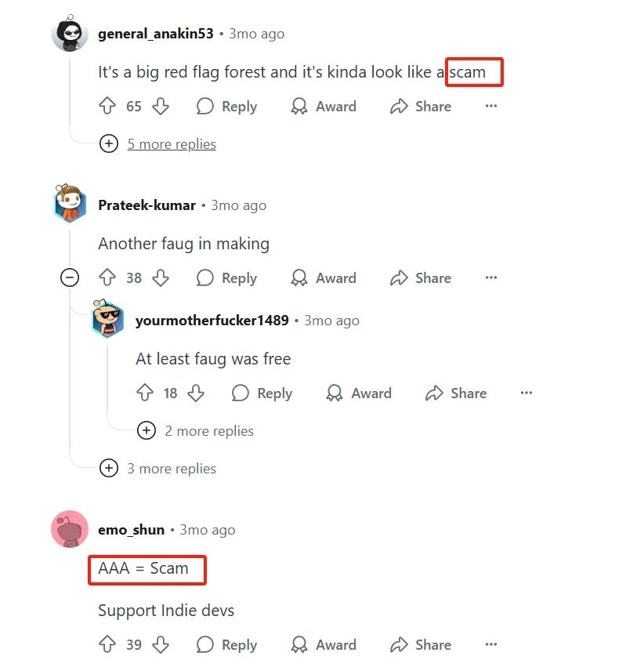644x667 pixels.
Task: Share yourmotherfucker1489's comment
Action: point(456,393)
